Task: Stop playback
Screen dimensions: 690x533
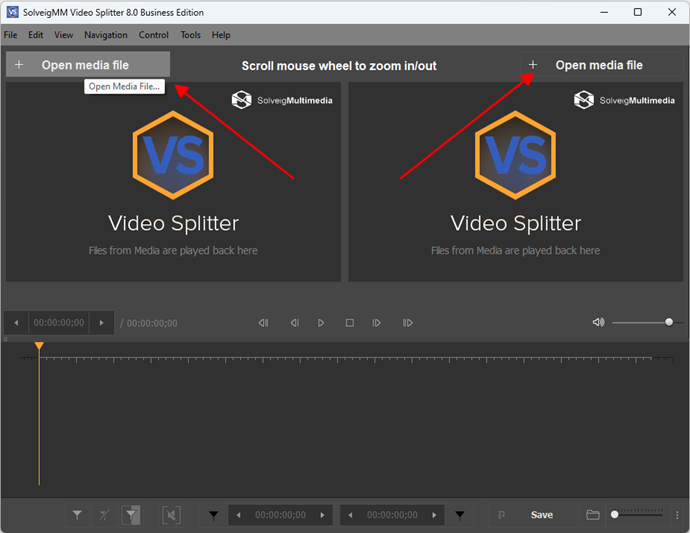Action: pyautogui.click(x=350, y=323)
